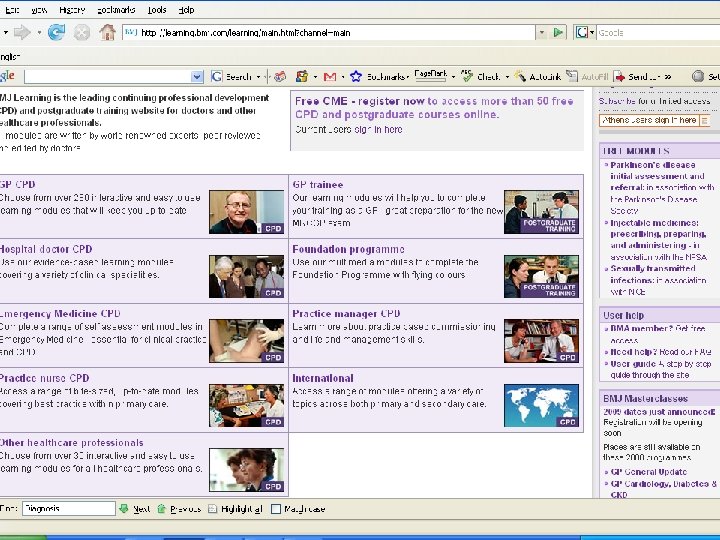Image resolution: width=720 pixels, height=540 pixels.
Task: Open the Help menu
Action: coord(186,10)
